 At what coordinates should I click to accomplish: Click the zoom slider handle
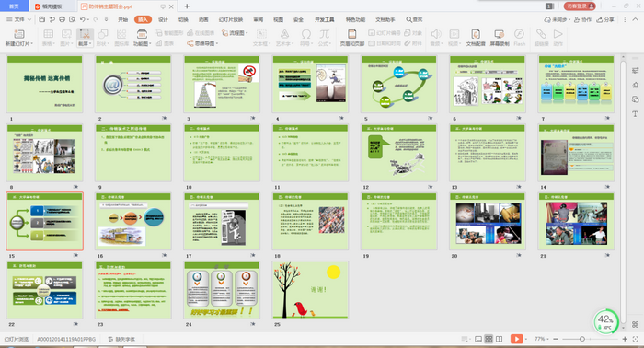pos(582,339)
